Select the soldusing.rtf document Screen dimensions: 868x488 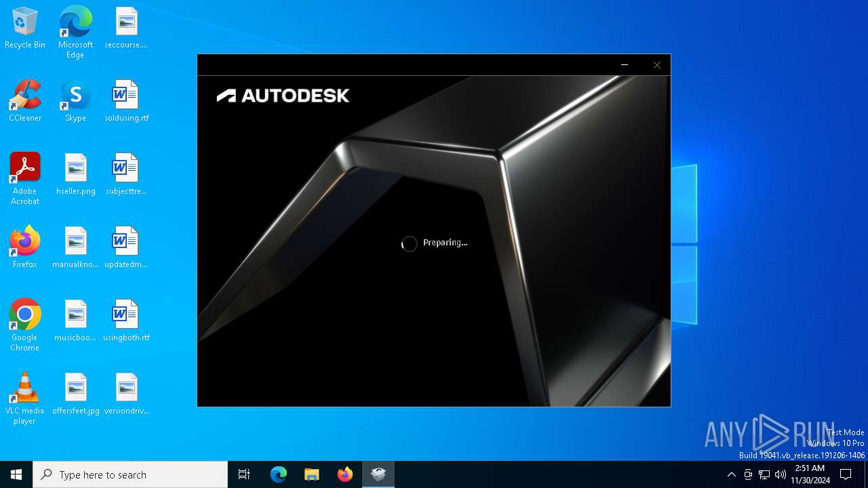coord(126,101)
